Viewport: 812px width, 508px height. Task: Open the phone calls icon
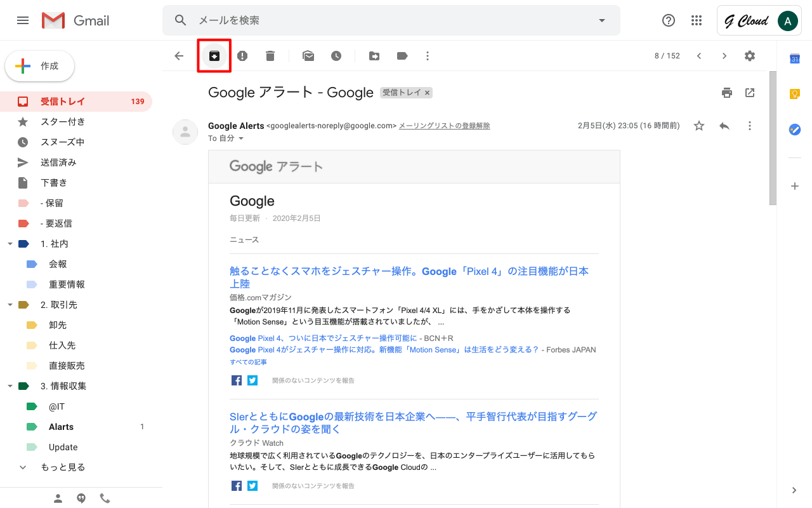click(105, 498)
